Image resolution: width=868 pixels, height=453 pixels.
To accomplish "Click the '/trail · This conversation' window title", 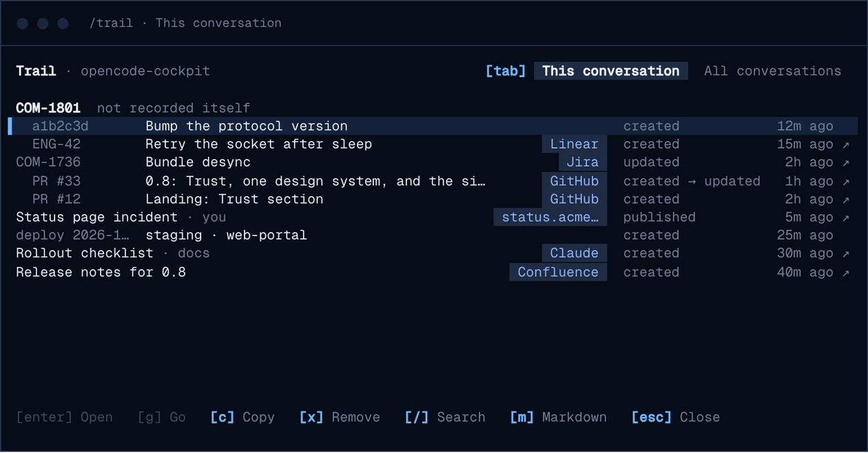I will pyautogui.click(x=185, y=23).
